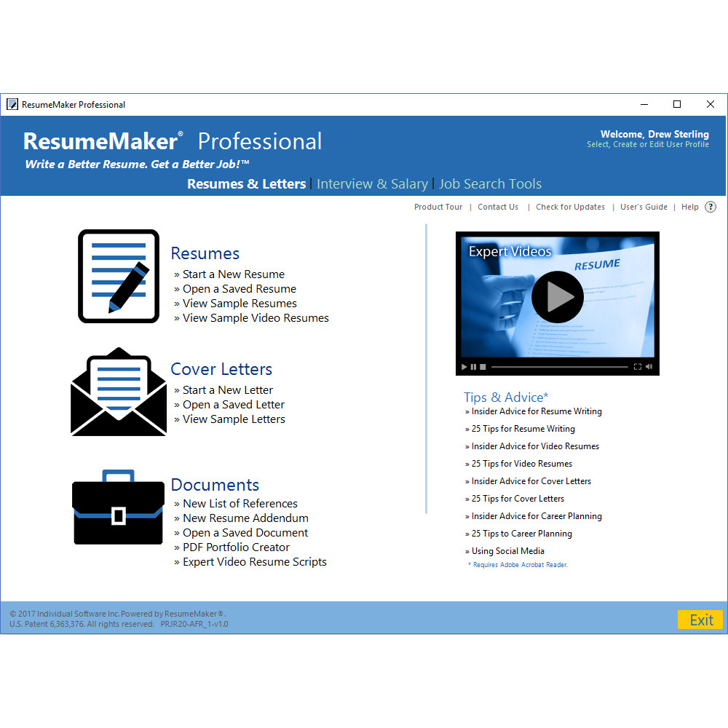Check for Updates
728x728 pixels.
pos(570,207)
